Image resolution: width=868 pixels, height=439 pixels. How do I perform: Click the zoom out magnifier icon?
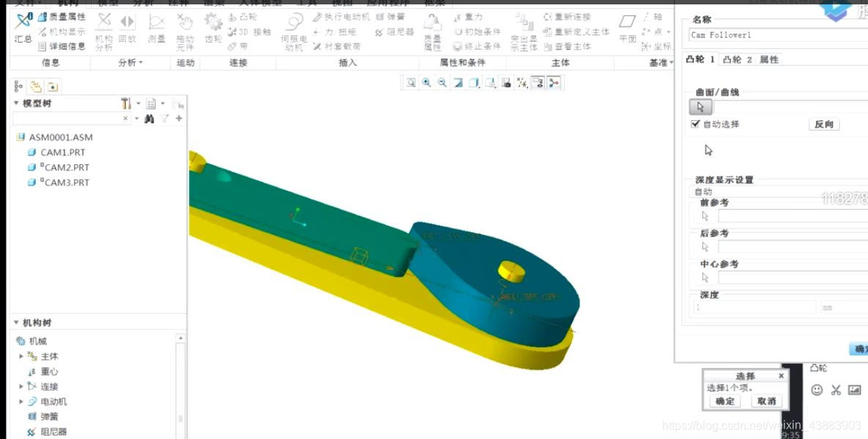click(442, 83)
